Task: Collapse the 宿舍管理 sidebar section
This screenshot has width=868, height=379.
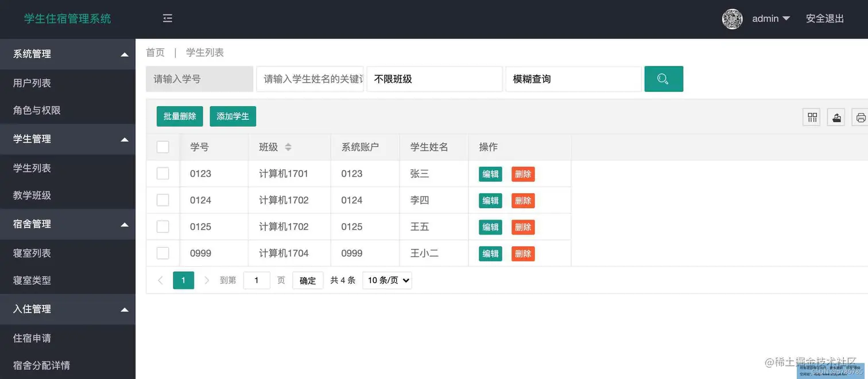Action: click(67, 224)
